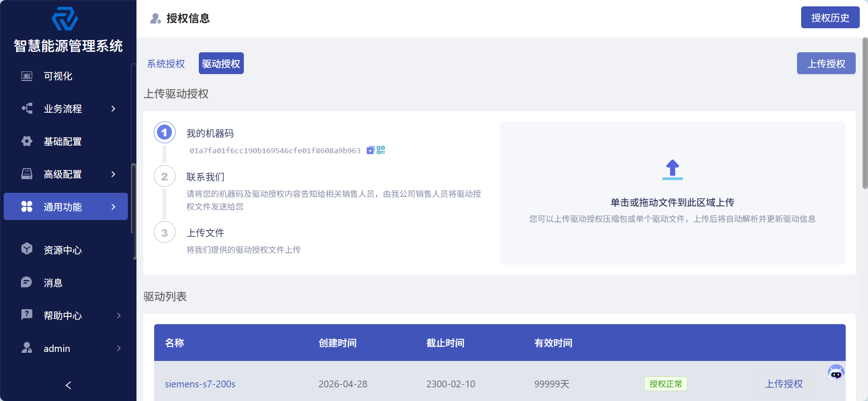Click the 可视化 monitor icon
The width and height of the screenshot is (868, 401).
(27, 76)
